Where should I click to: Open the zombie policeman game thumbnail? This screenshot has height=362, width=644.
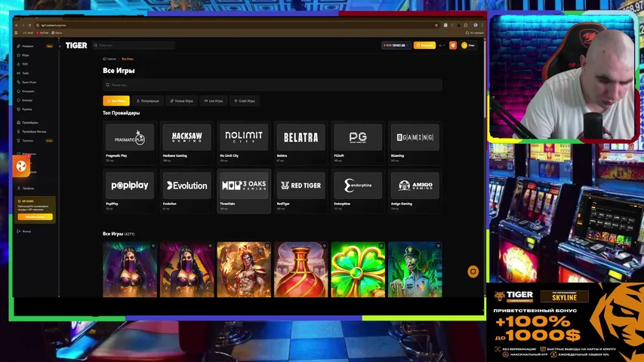(x=415, y=271)
